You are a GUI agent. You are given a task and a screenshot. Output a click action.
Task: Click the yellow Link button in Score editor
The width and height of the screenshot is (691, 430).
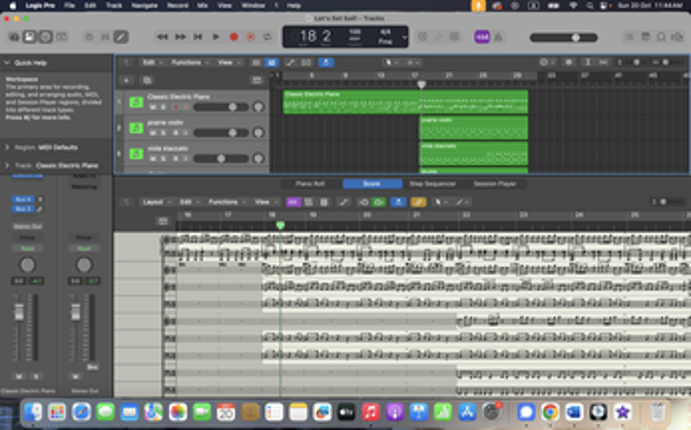pyautogui.click(x=418, y=202)
